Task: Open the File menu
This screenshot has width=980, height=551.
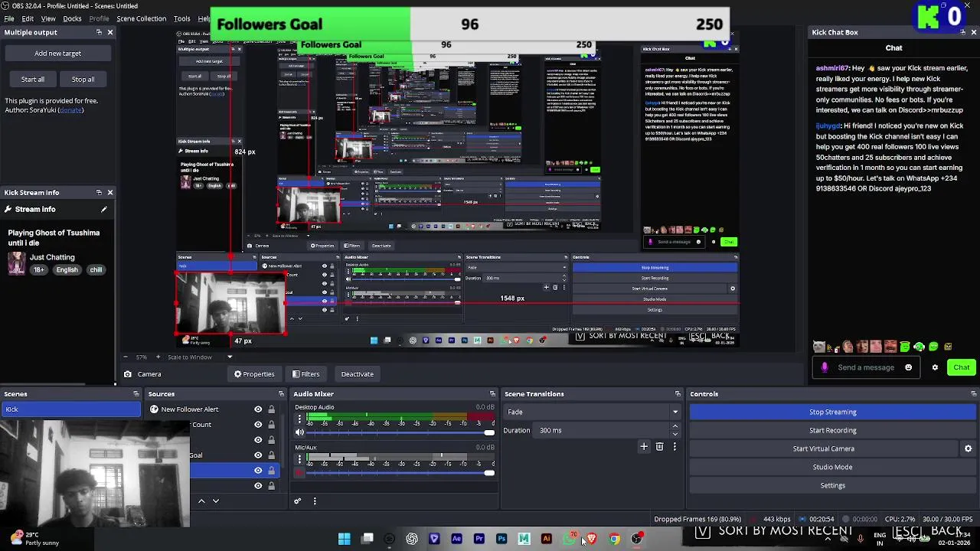Action: (x=9, y=18)
